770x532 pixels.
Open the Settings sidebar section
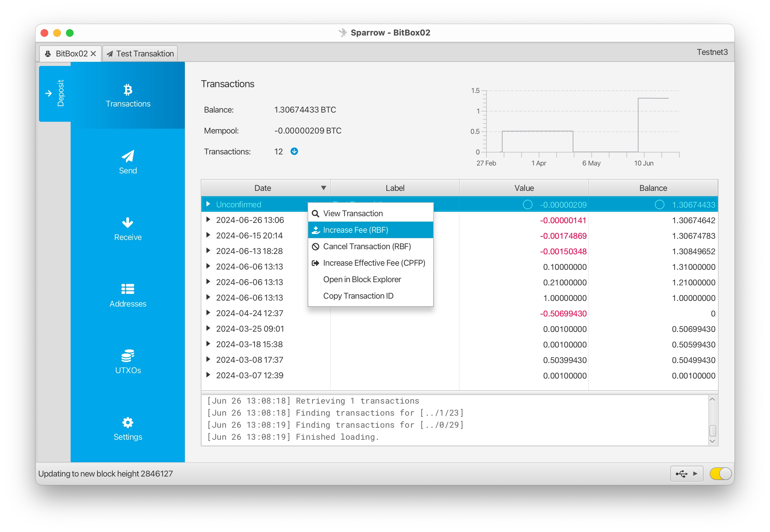[128, 429]
